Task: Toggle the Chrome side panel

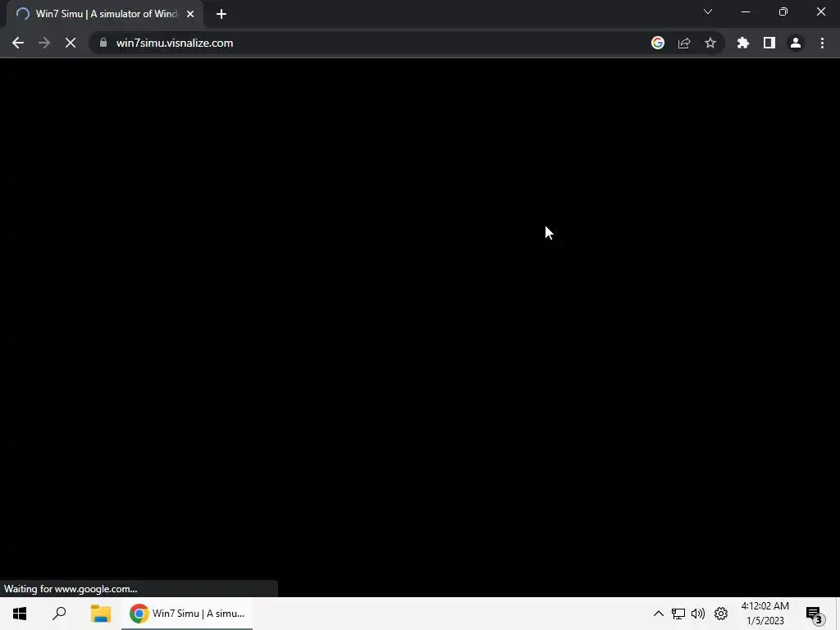Action: click(769, 43)
